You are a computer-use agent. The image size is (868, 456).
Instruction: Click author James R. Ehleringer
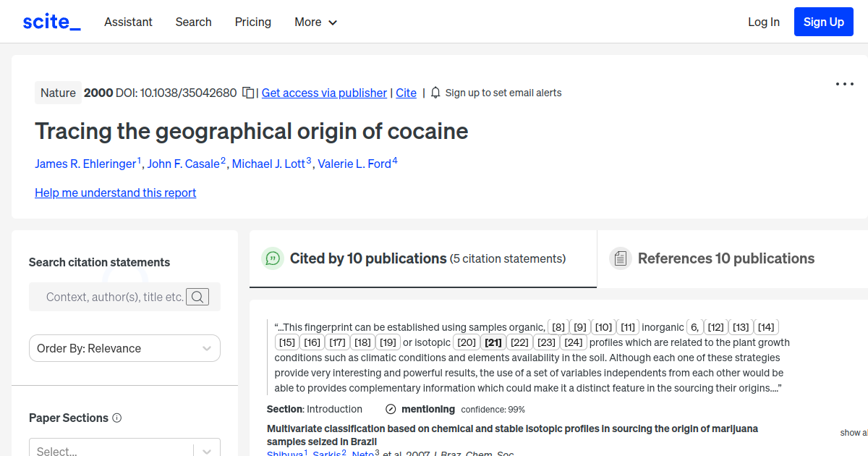(x=85, y=164)
